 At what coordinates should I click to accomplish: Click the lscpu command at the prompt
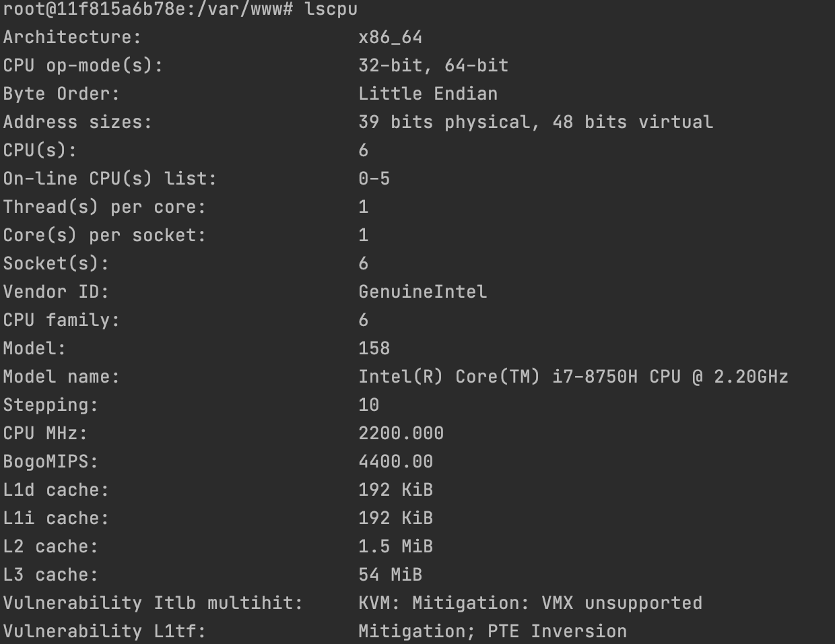331,9
